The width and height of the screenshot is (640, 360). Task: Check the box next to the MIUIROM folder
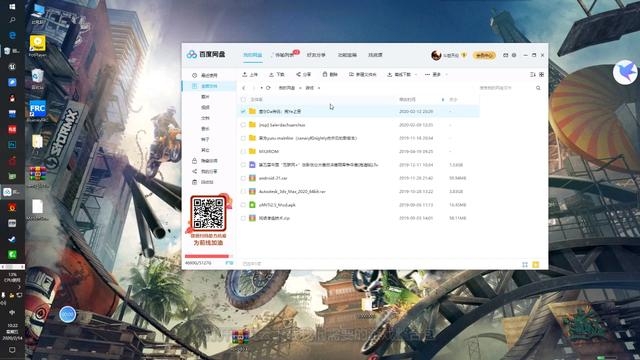click(x=243, y=151)
